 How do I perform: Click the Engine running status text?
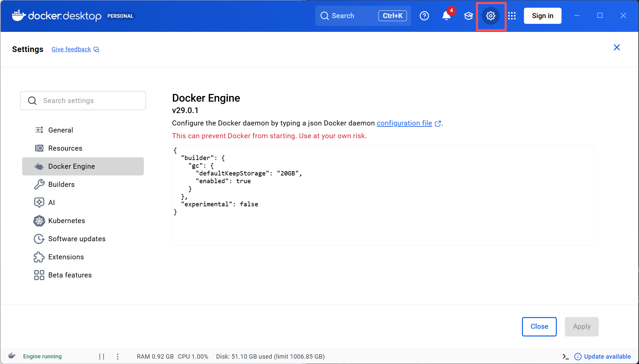pos(42,356)
